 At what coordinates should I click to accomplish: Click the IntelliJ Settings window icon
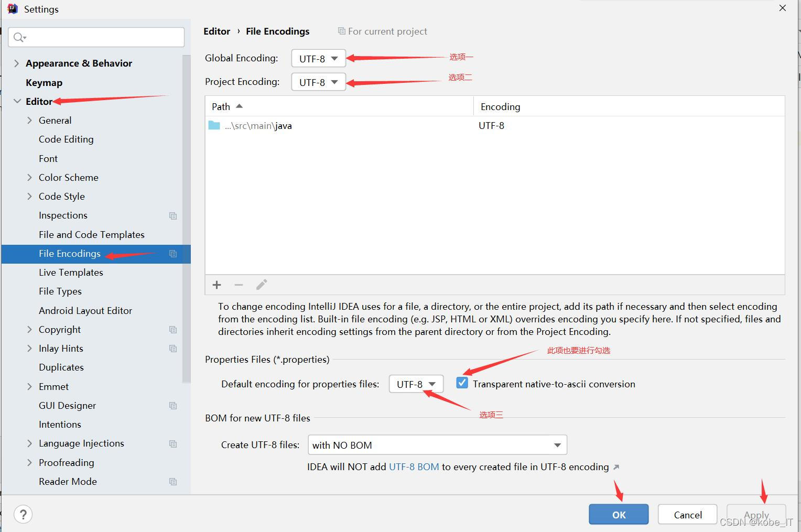pyautogui.click(x=13, y=9)
